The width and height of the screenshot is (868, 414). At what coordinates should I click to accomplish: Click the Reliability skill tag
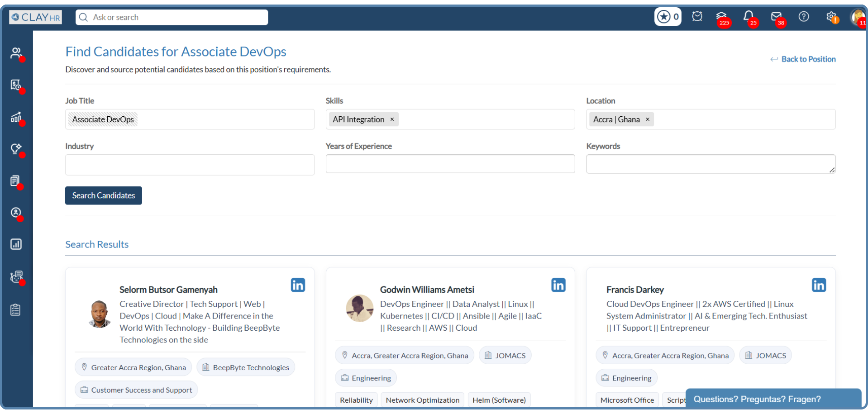pos(356,400)
